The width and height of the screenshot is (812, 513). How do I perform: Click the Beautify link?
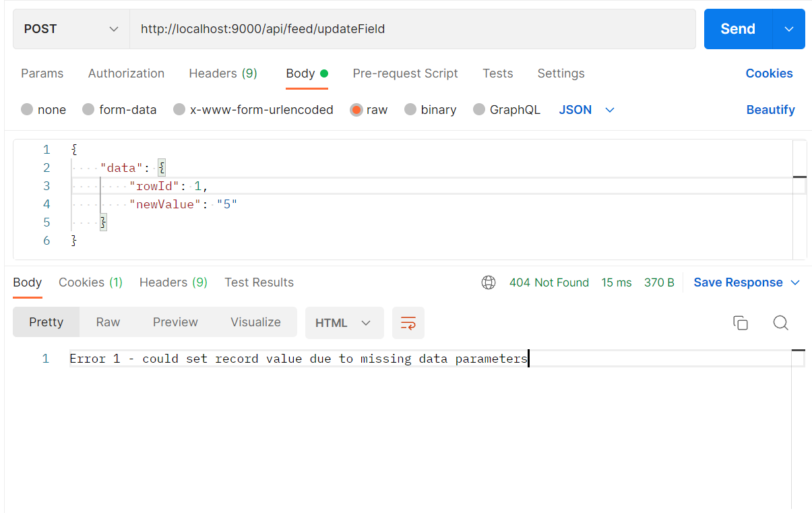point(770,110)
